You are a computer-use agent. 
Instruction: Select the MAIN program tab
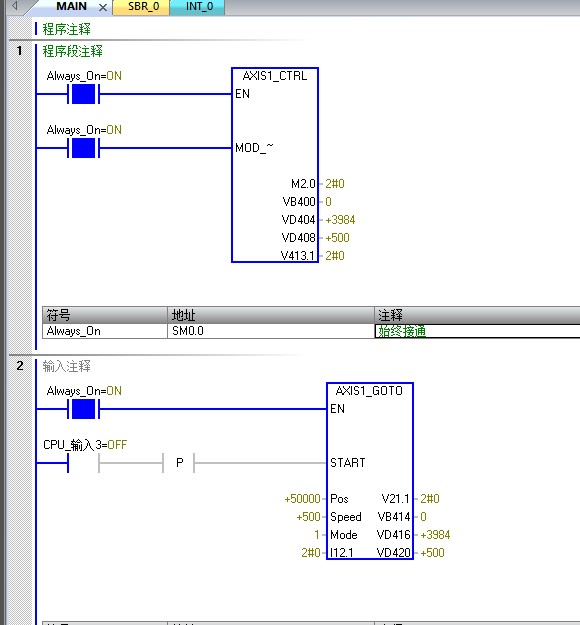click(x=71, y=6)
